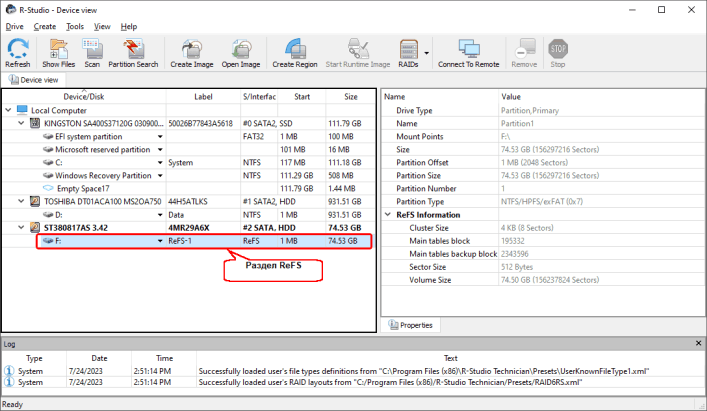This screenshot has height=411, width=707.
Task: Open the Drive menu
Action: click(14, 27)
